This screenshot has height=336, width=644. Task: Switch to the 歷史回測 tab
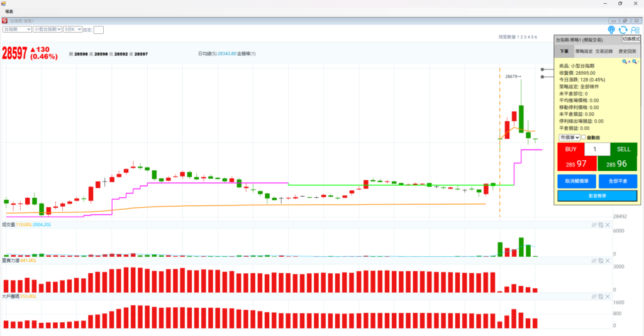tap(627, 51)
